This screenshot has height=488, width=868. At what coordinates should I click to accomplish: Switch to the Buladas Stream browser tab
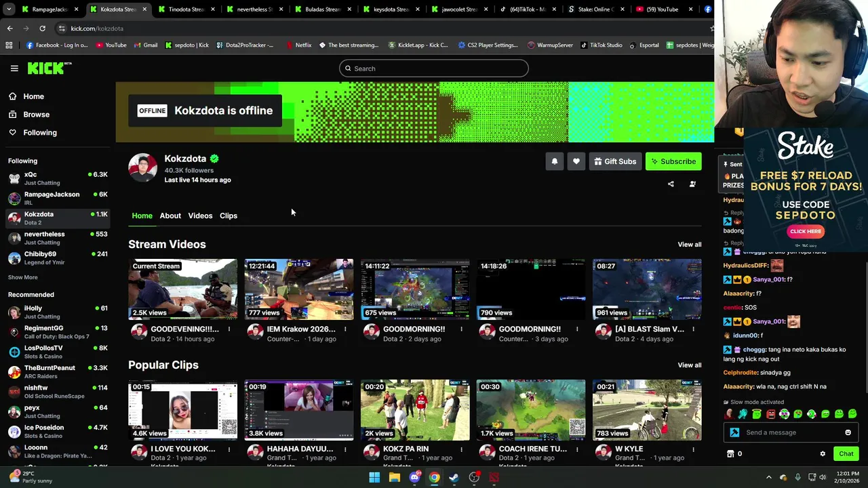(323, 9)
